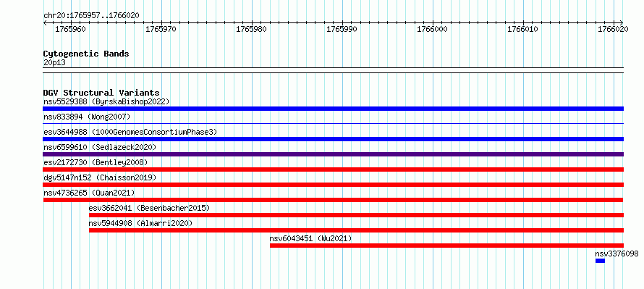The image size is (644, 289).
Task: Open the nsv3376098 variant label
Action: coord(617,254)
